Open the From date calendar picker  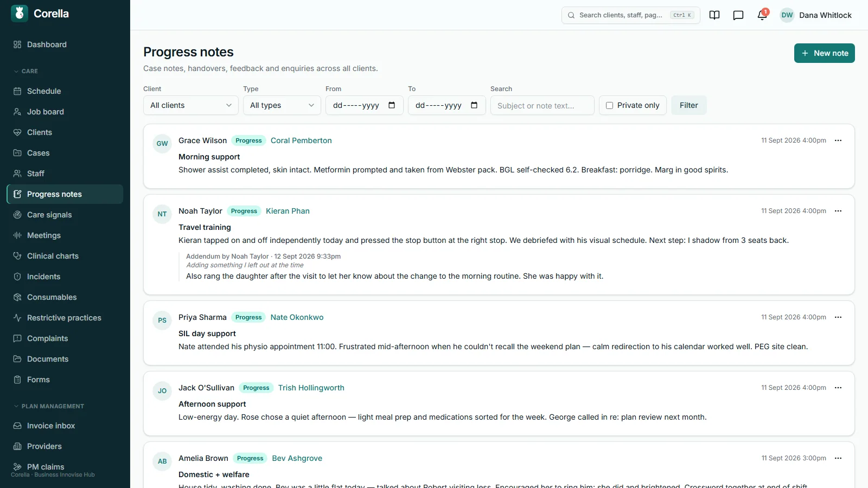tap(392, 105)
